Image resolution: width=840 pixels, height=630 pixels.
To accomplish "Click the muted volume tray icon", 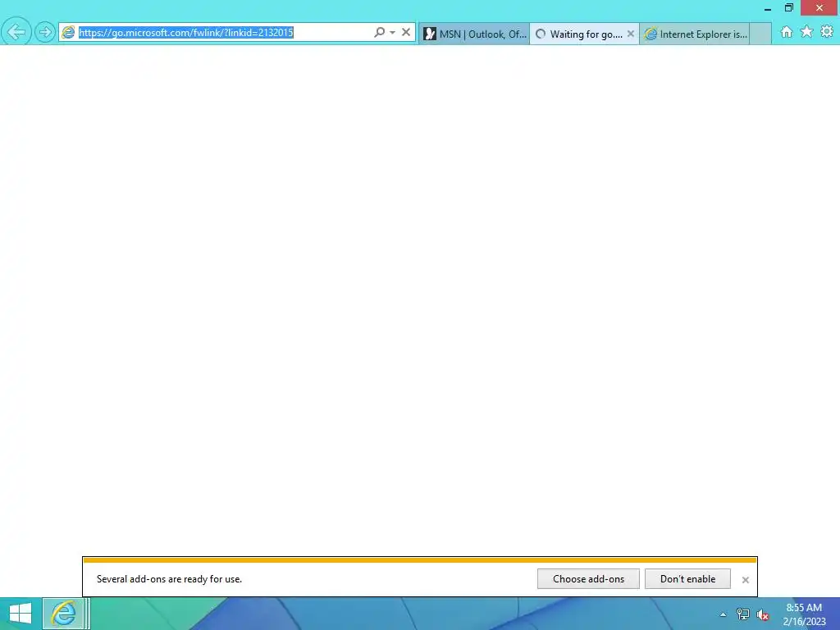I will pos(763,614).
